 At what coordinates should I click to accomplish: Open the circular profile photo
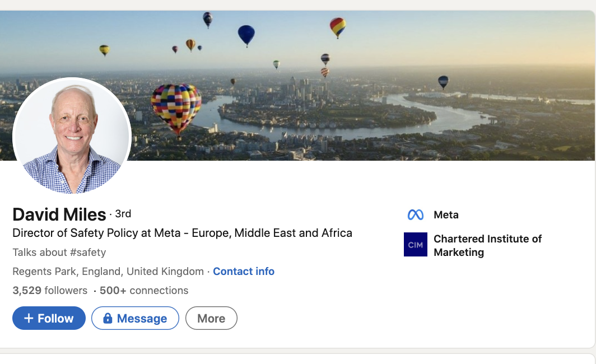(x=72, y=136)
